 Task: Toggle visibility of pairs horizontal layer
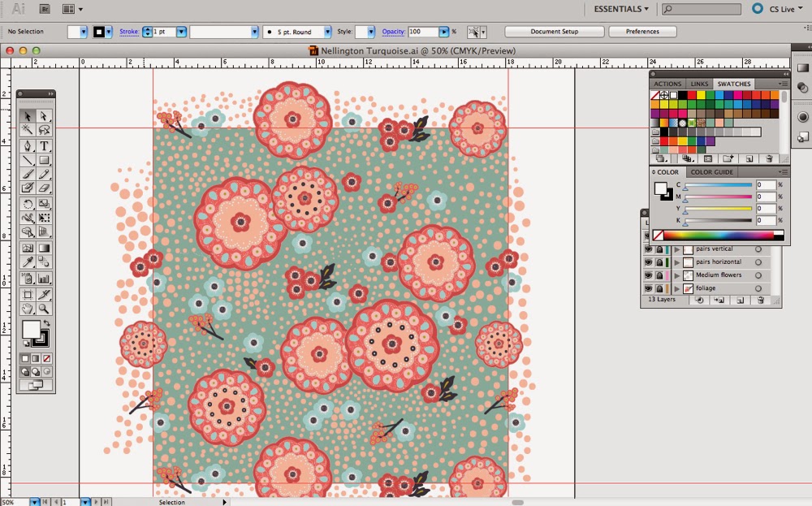pyautogui.click(x=648, y=262)
